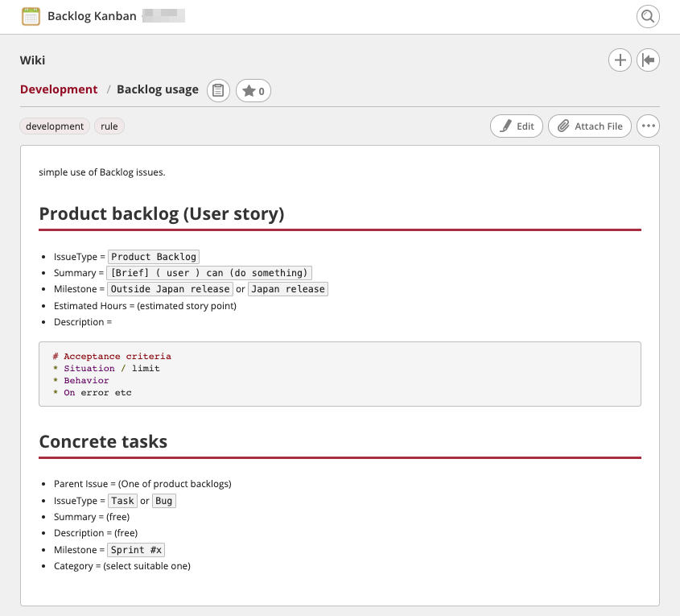Select the development tag
This screenshot has width=680, height=616.
pos(55,126)
